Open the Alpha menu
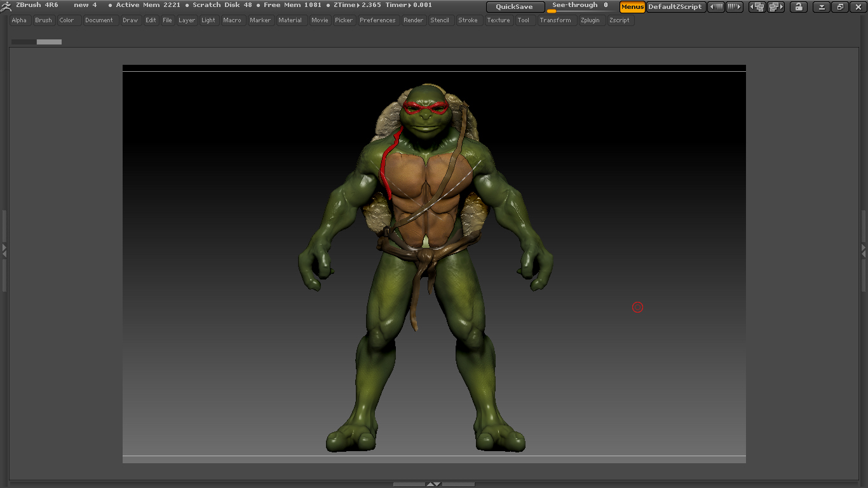Screen dimensions: 868x488 pos(19,20)
